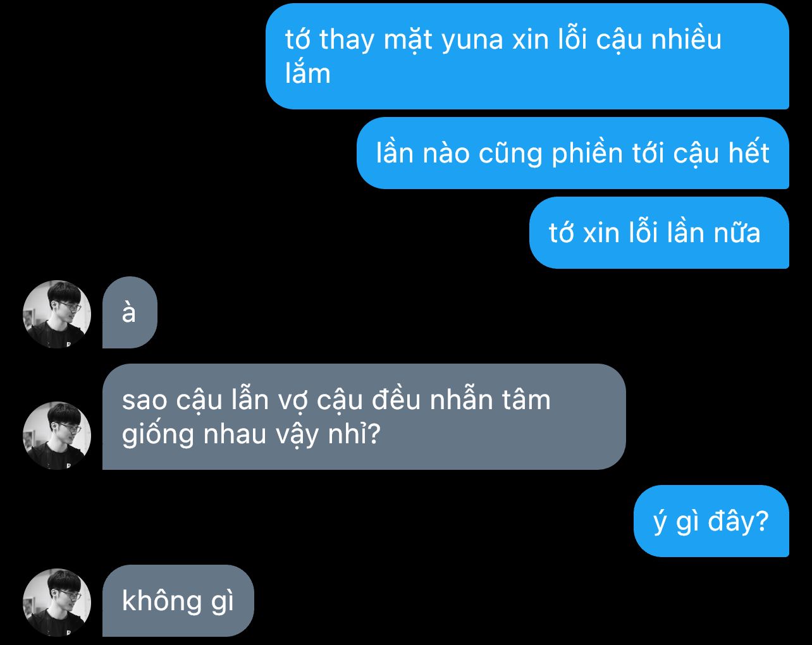812x645 pixels.
Task: Tap avatar next to "sao cậu lẫn vợ" message
Action: [57, 436]
